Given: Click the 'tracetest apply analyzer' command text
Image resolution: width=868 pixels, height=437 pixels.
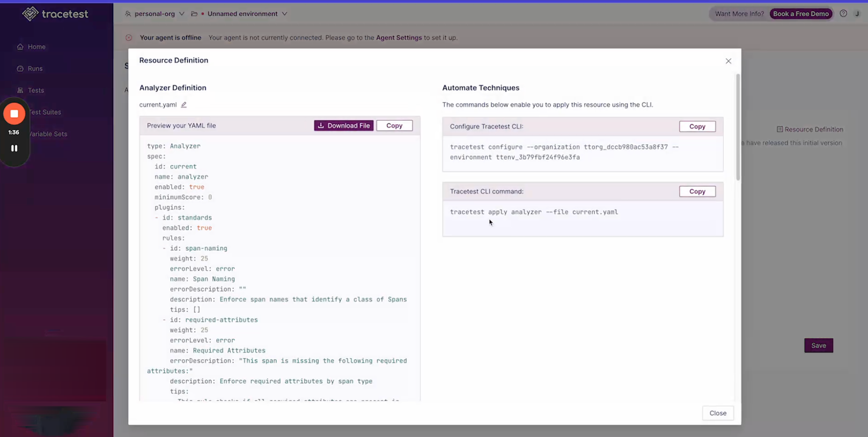Looking at the screenshot, I should [534, 212].
